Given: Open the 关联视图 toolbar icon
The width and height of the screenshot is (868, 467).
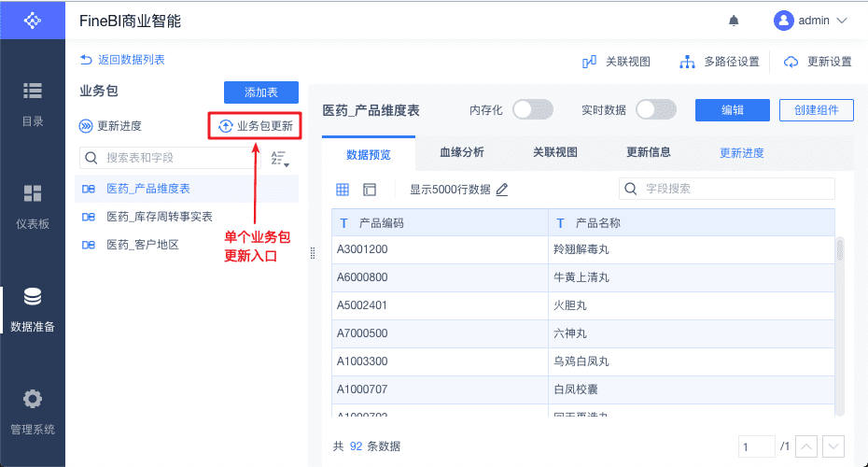Looking at the screenshot, I should coord(589,62).
